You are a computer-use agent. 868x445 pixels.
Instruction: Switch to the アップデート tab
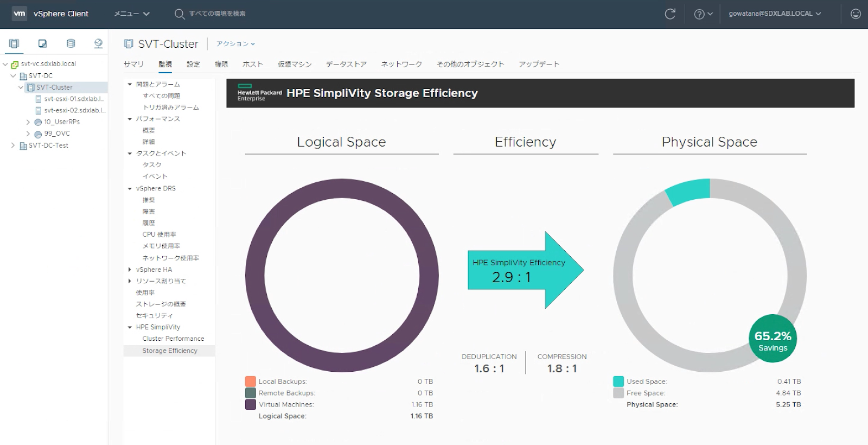pos(539,64)
